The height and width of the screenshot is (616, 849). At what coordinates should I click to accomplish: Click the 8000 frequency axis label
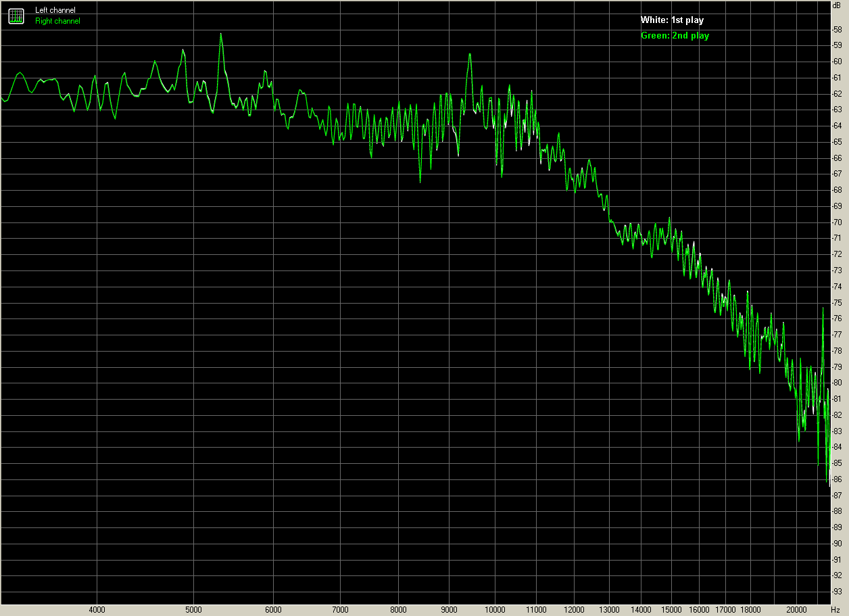(397, 610)
